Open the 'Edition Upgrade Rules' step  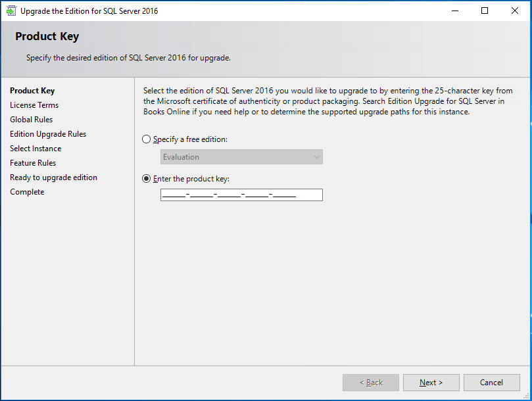coord(47,133)
